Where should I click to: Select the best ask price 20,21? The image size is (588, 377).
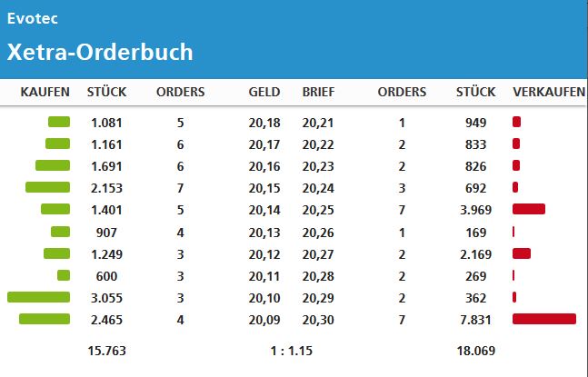(x=318, y=123)
